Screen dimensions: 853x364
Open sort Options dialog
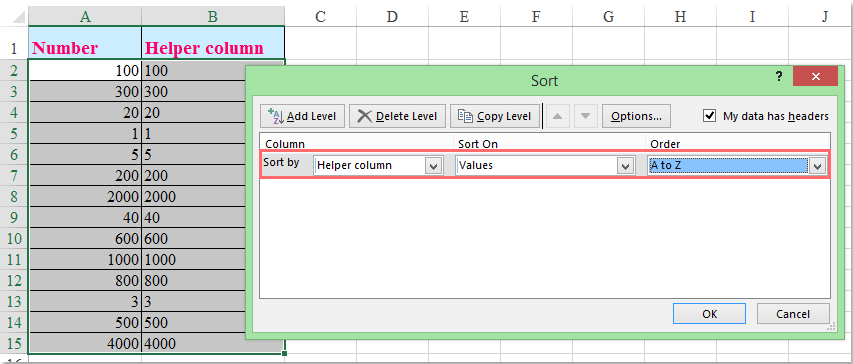pyautogui.click(x=636, y=116)
